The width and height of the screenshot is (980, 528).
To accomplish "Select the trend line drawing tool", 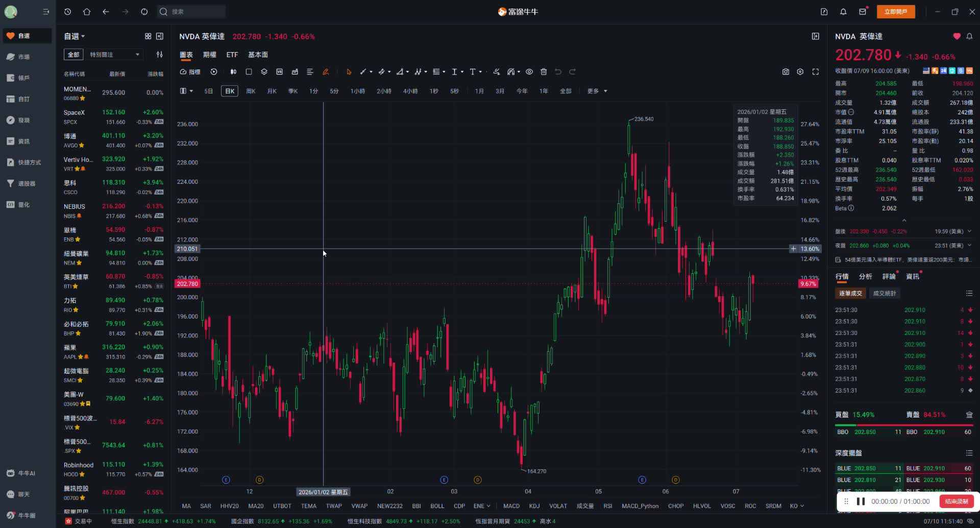I will point(363,72).
